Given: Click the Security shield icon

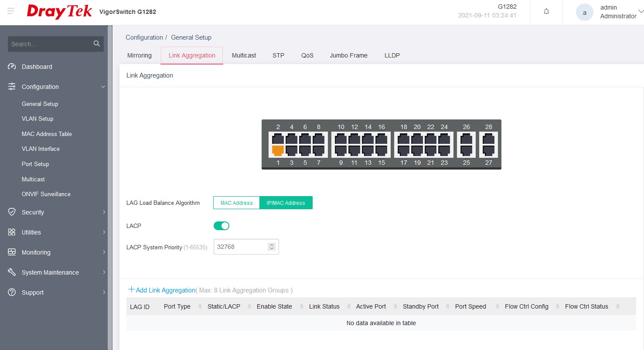Looking at the screenshot, I should 12,212.
